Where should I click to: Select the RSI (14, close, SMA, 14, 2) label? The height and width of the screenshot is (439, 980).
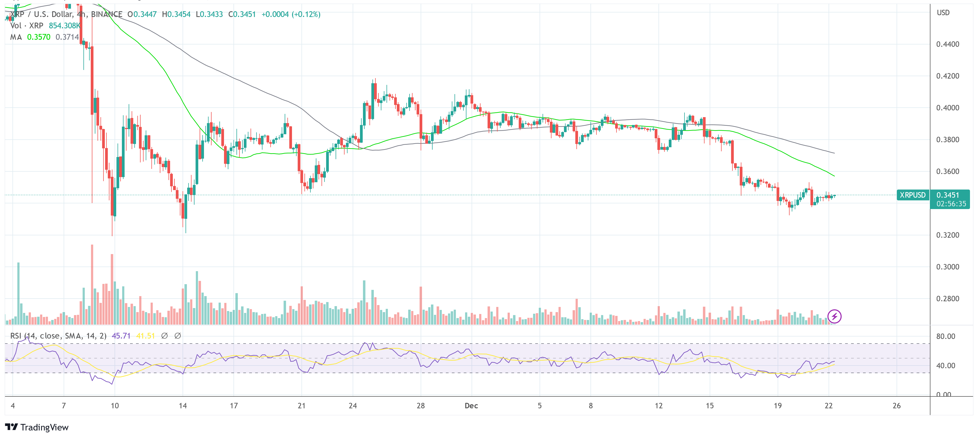(x=58, y=336)
